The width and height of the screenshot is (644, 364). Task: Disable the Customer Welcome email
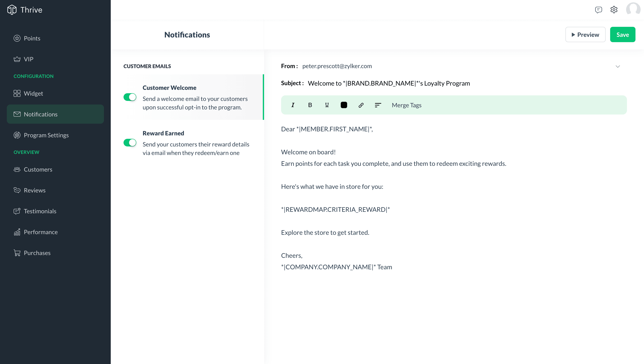pos(130,97)
